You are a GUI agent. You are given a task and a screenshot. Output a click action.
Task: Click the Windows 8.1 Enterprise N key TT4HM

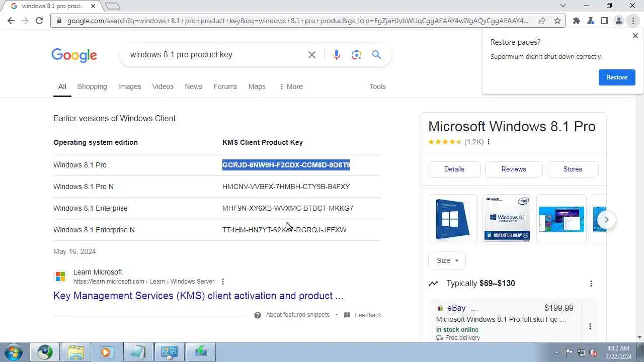pyautogui.click(x=284, y=230)
